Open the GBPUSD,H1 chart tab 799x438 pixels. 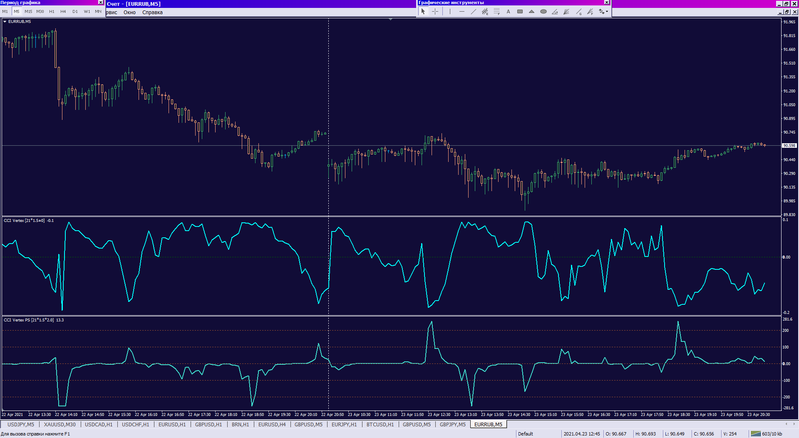[208, 424]
